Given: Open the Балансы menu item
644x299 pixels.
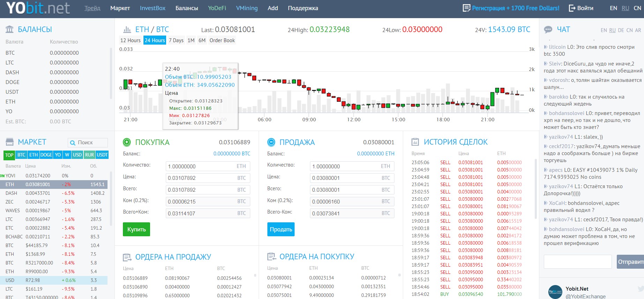Looking at the screenshot, I should point(187,8).
